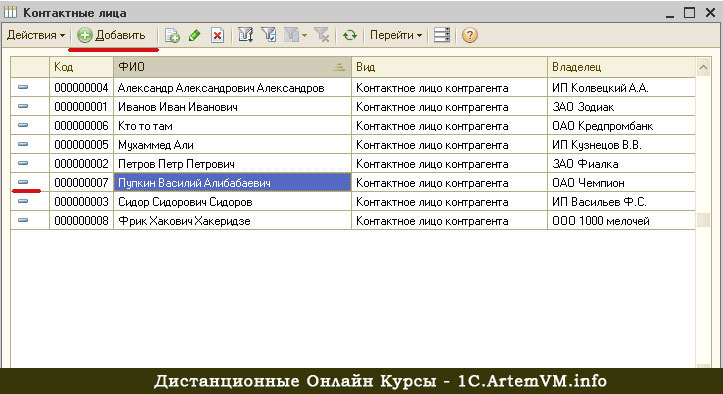Select the Мухаммед Али cell

click(232, 144)
